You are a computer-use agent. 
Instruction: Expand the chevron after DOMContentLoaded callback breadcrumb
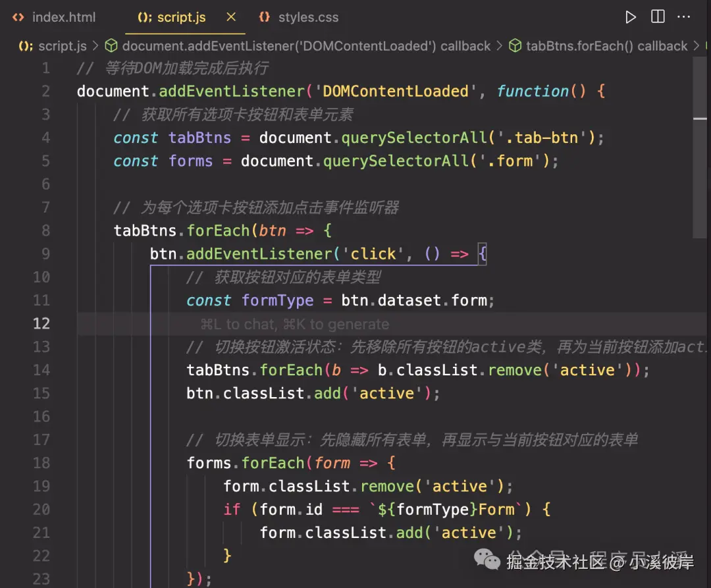pos(499,46)
